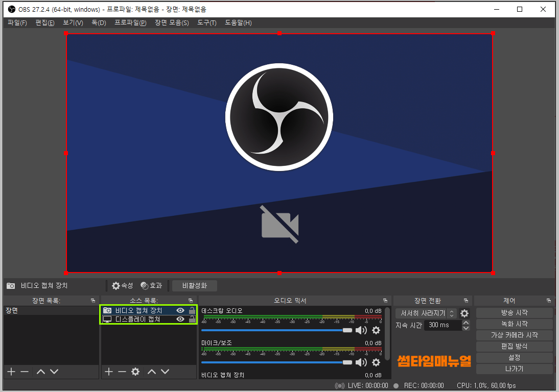This screenshot has height=392, width=559.
Task: Decrease 지속 시간 with down arrow
Action: pyautogui.click(x=466, y=328)
